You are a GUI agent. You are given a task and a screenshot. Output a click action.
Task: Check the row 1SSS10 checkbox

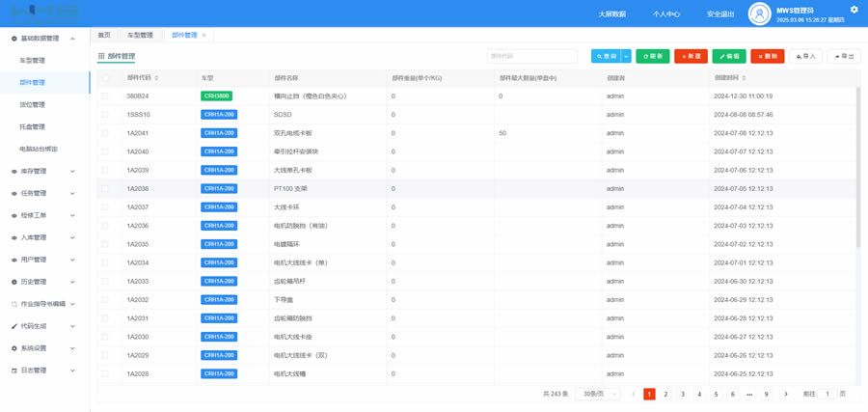coord(105,115)
